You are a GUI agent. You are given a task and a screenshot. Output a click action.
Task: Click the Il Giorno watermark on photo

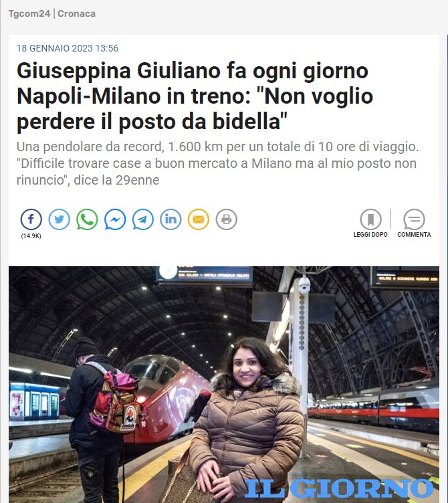pyautogui.click(x=339, y=488)
